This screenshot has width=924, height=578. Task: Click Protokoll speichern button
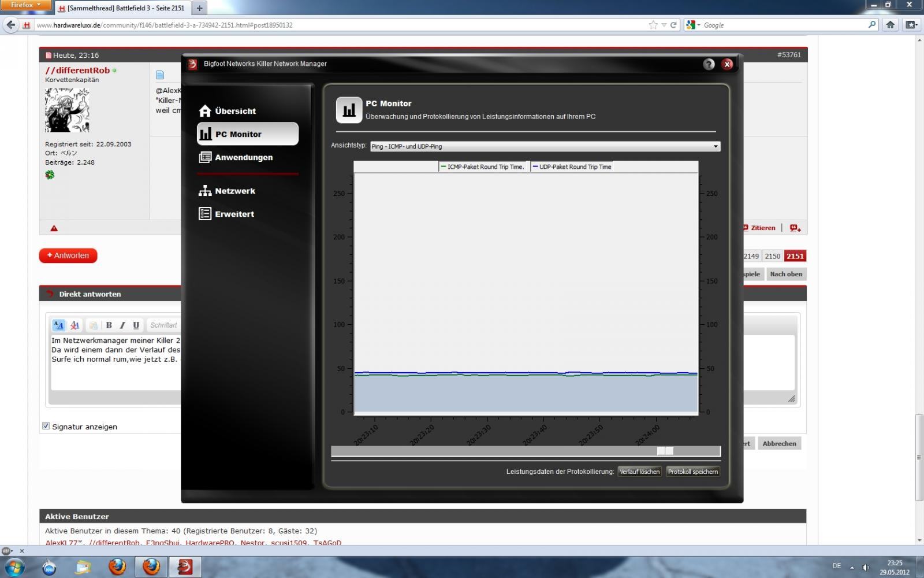tap(693, 472)
